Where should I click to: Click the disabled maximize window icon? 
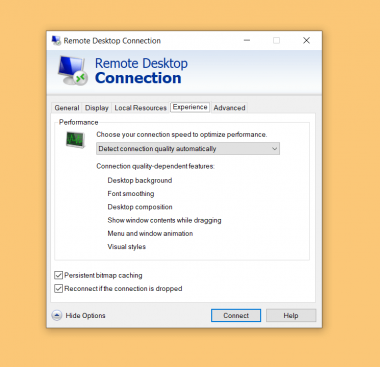(x=276, y=40)
